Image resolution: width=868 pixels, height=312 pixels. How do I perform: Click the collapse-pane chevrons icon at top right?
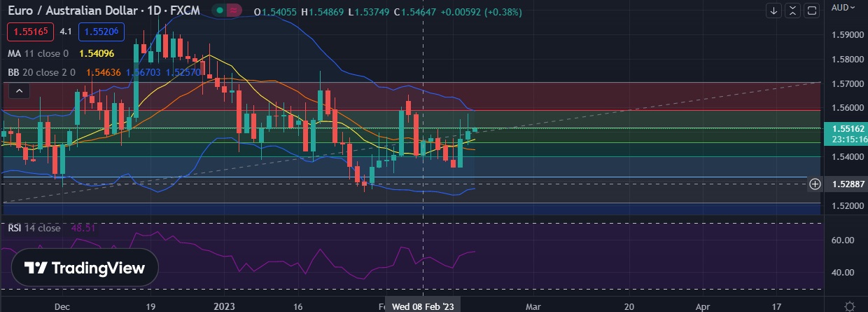point(792,10)
